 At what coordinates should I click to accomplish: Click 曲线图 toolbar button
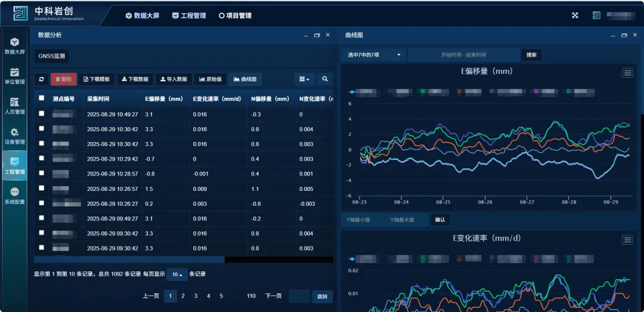tap(245, 79)
